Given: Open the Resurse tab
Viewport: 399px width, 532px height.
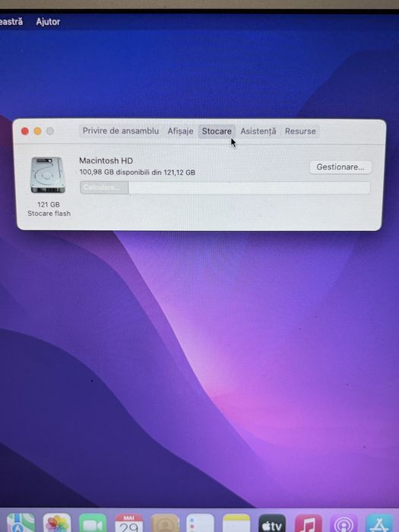Looking at the screenshot, I should (x=300, y=131).
